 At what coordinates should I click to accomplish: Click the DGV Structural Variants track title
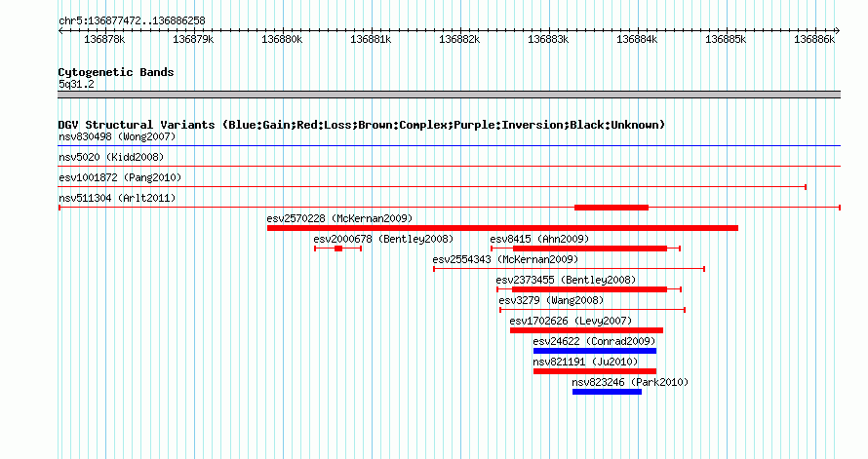tap(362, 125)
